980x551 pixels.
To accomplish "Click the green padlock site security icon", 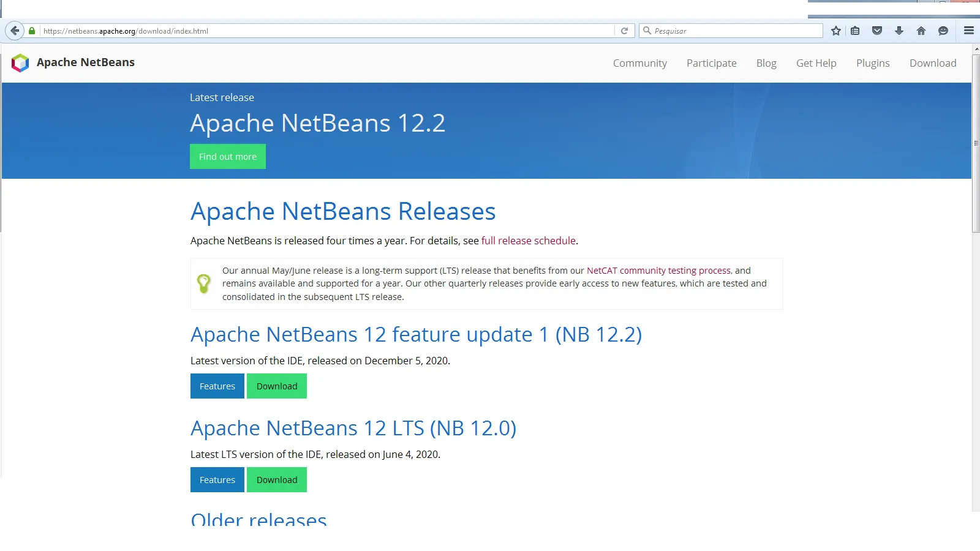I will click(x=32, y=31).
